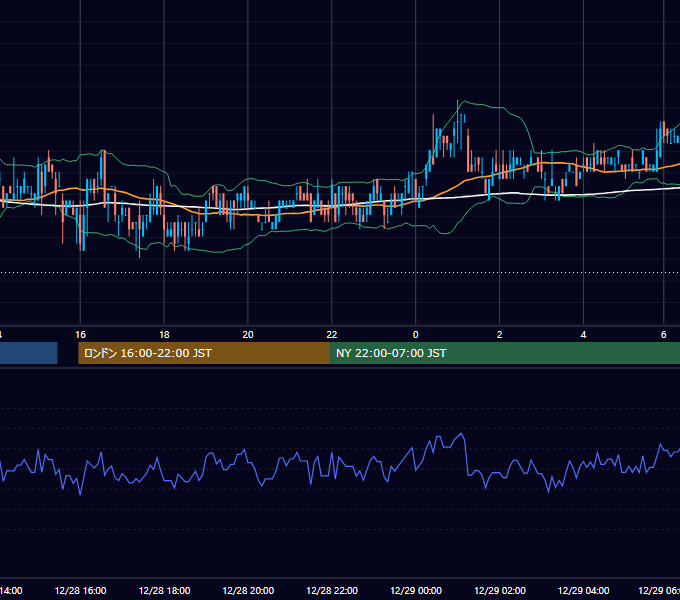Image resolution: width=680 pixels, height=600 pixels.
Task: Click the 0 hour label on upper axis
Action: (415, 335)
